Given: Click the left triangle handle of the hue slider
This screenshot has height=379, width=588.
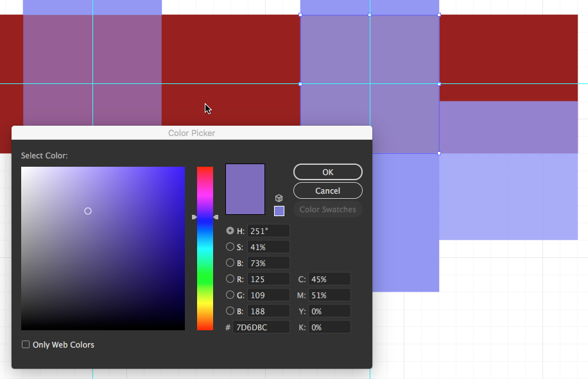Looking at the screenshot, I should click(x=194, y=217).
